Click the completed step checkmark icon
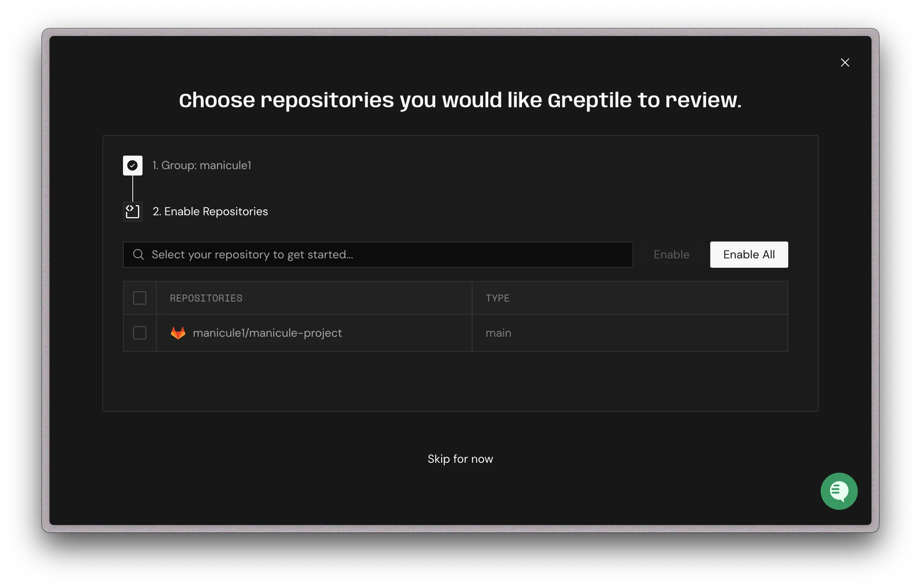The image size is (921, 588). click(133, 165)
